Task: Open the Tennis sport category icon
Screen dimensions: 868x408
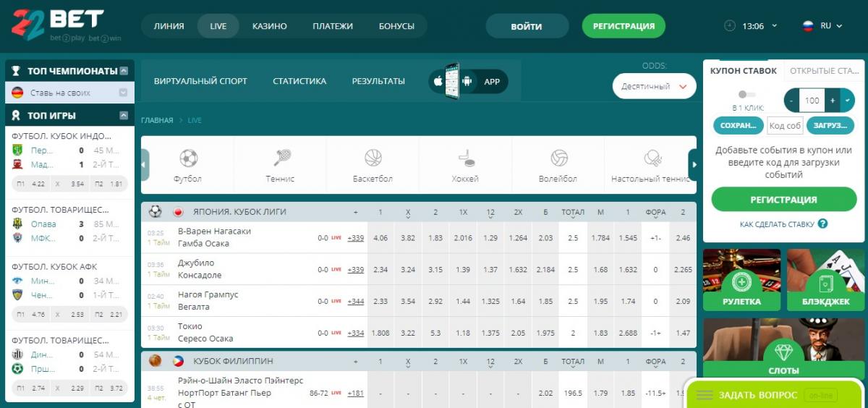Action: tap(281, 158)
